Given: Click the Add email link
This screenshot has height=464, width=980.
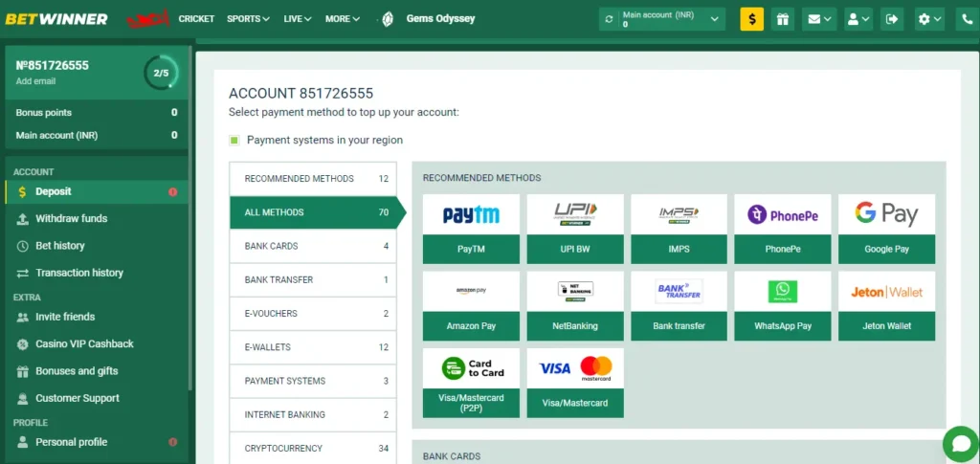Looking at the screenshot, I should coord(35,81).
